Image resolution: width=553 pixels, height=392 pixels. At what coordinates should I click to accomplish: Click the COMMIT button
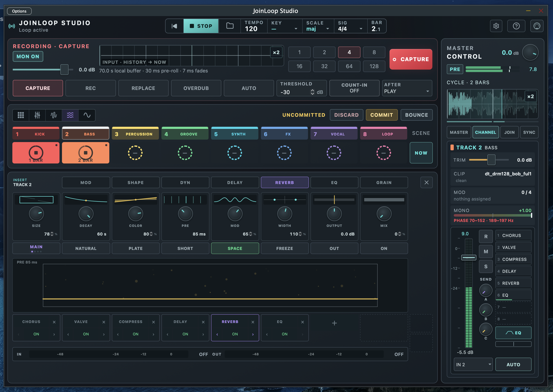(381, 115)
